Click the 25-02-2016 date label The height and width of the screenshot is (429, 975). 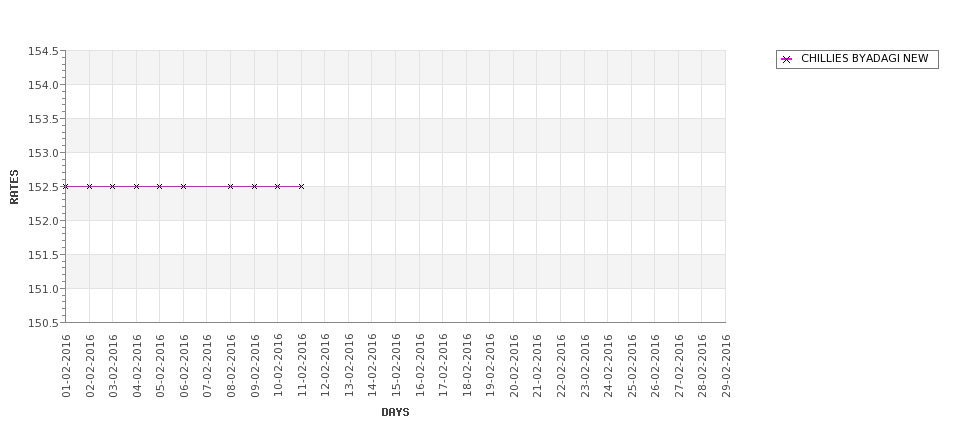[632, 366]
